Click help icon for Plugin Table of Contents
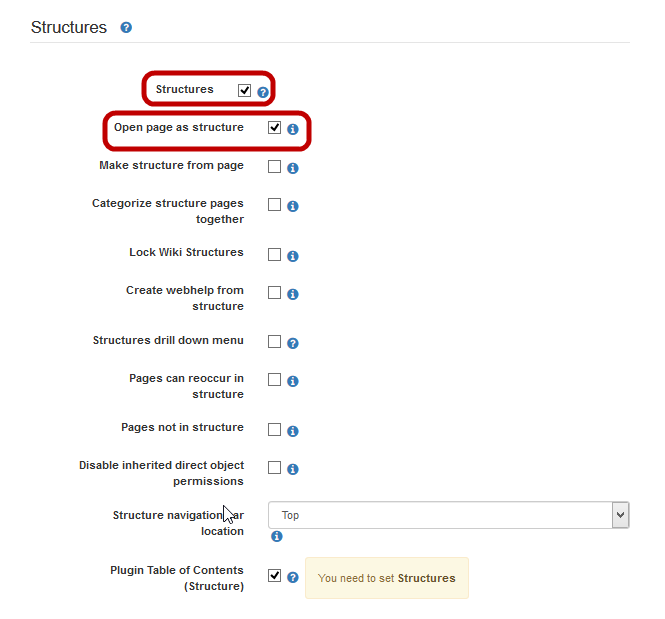 tap(293, 577)
